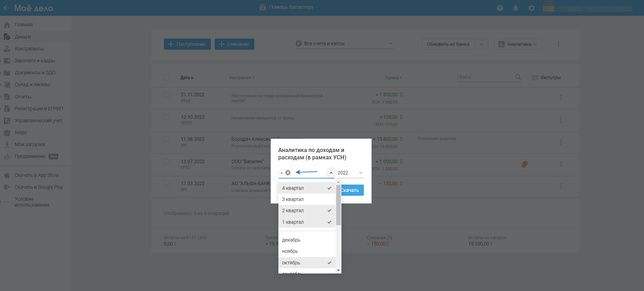Open settings via the gear icon
Viewport: 644px width, 291px height.
(532, 8)
